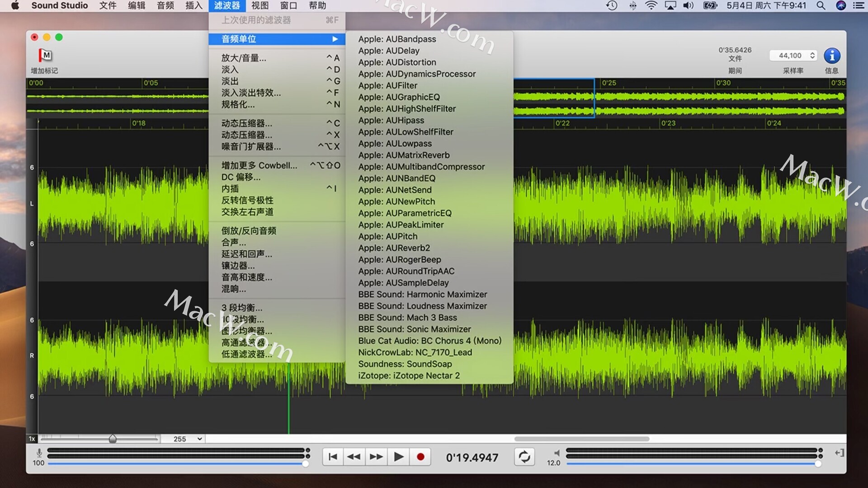Open the sample rate 44,100 dropdown
The image size is (868, 488).
[x=793, y=56]
